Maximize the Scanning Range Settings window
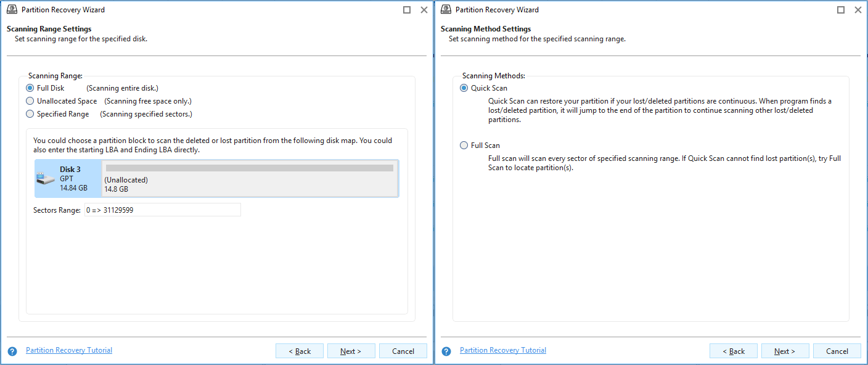The height and width of the screenshot is (365, 868). pos(407,10)
